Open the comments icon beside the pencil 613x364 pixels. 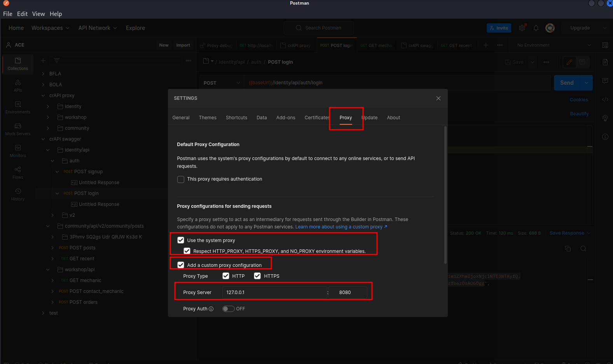point(582,62)
